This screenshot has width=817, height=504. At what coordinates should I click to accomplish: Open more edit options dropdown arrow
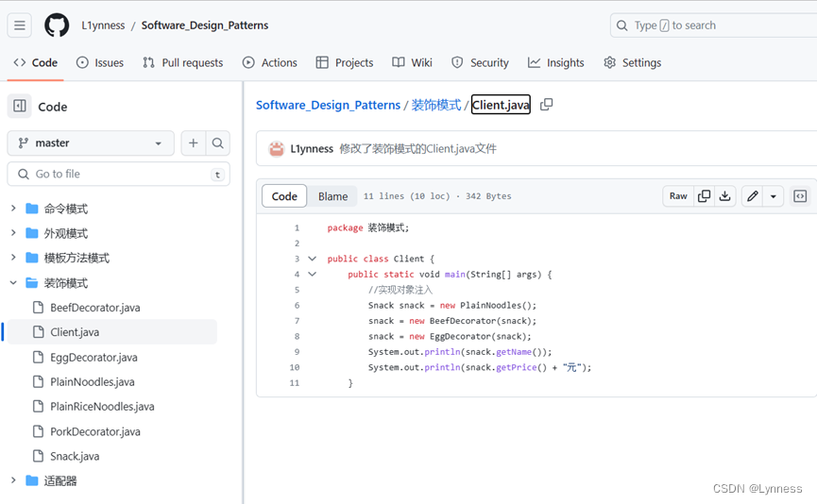pos(774,195)
